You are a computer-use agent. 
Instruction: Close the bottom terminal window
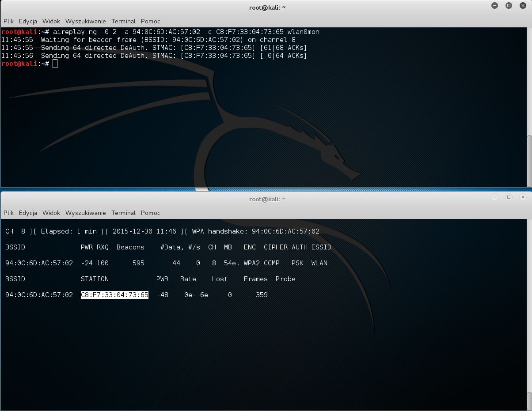(523, 197)
